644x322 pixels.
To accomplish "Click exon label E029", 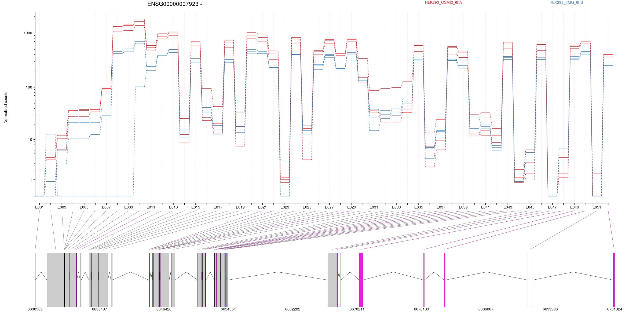I will click(352, 207).
